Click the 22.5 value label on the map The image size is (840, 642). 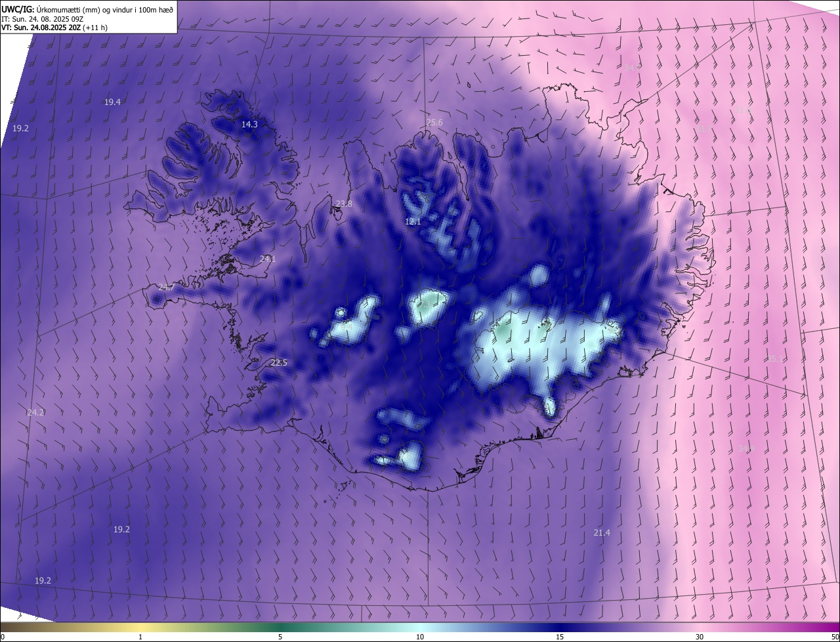(x=279, y=362)
